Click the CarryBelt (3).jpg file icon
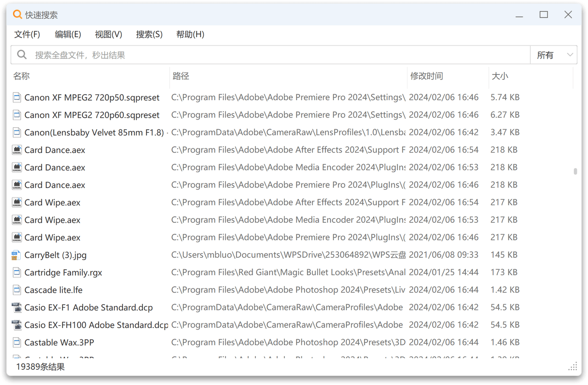Image resolution: width=588 pixels, height=385 pixels. coord(17,255)
